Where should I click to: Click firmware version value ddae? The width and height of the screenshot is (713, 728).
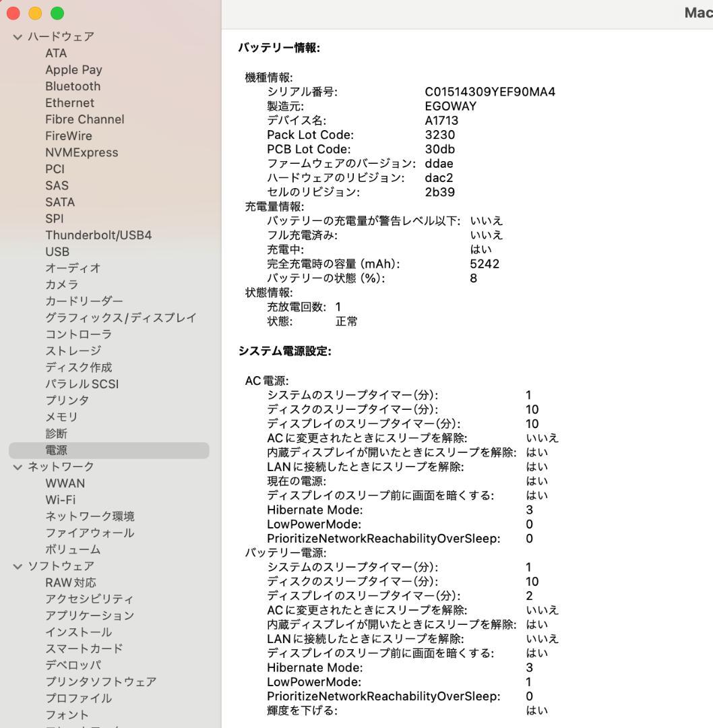[439, 164]
